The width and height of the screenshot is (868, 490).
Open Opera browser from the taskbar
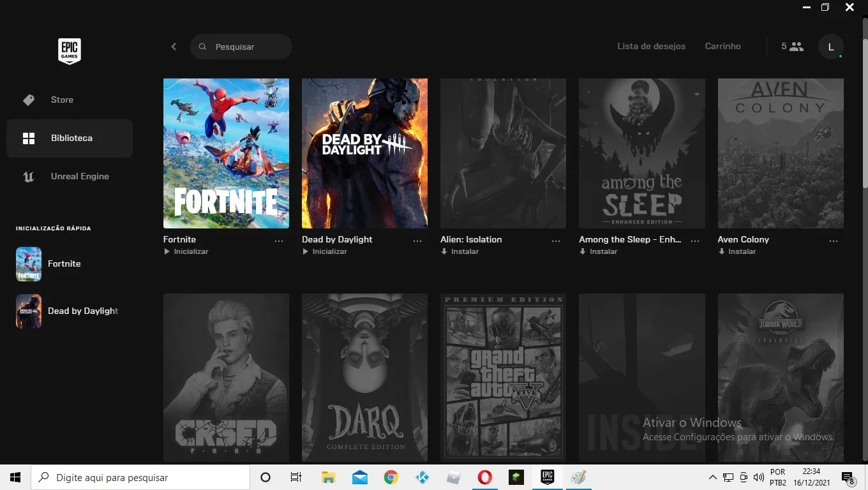click(x=484, y=477)
